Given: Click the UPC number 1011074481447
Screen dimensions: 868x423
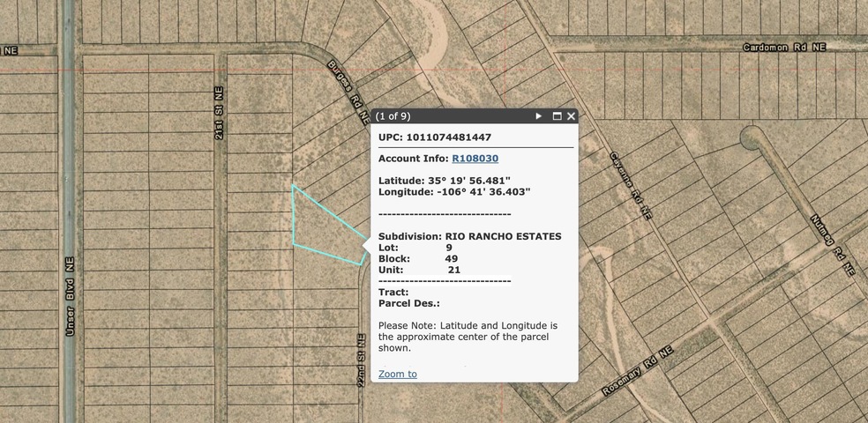Looking at the screenshot, I should click(x=448, y=137).
